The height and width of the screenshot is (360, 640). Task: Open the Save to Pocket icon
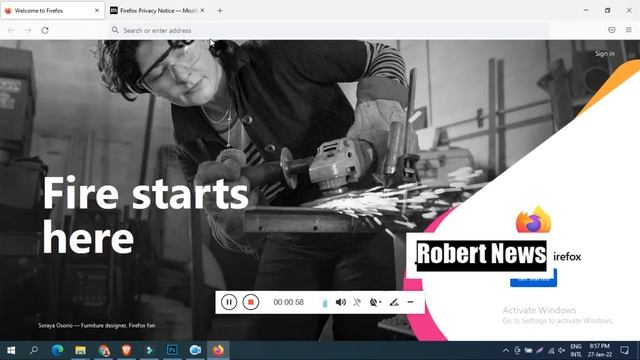pos(611,30)
